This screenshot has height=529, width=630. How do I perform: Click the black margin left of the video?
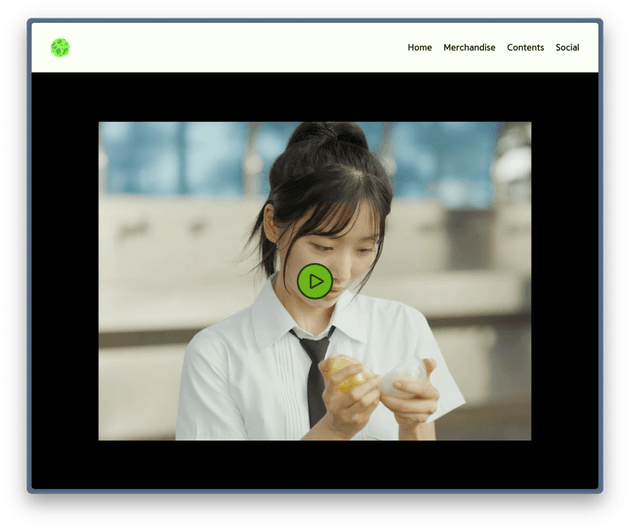click(65, 280)
